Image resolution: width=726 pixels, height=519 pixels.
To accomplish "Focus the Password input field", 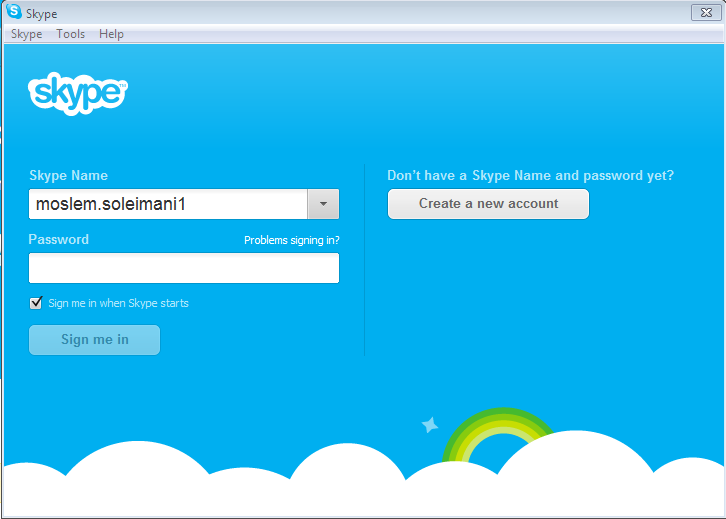I will coord(184,268).
